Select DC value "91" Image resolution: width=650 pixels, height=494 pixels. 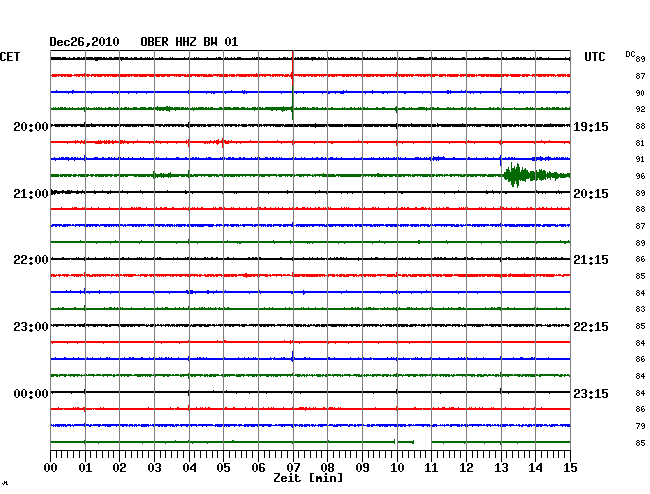(640, 160)
